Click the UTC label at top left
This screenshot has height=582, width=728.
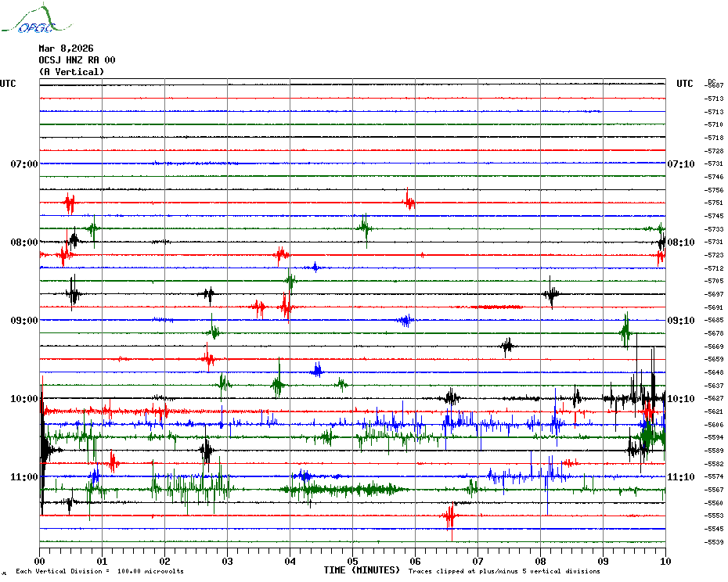pyautogui.click(x=8, y=84)
